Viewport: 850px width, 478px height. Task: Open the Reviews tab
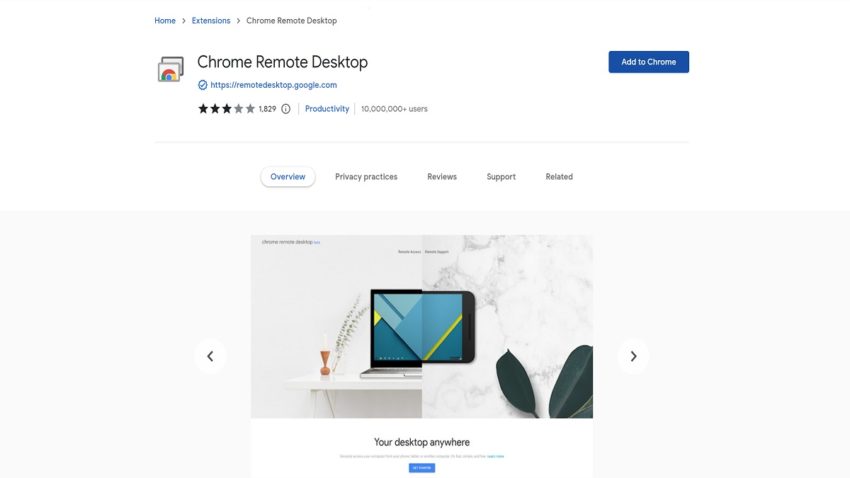tap(442, 177)
